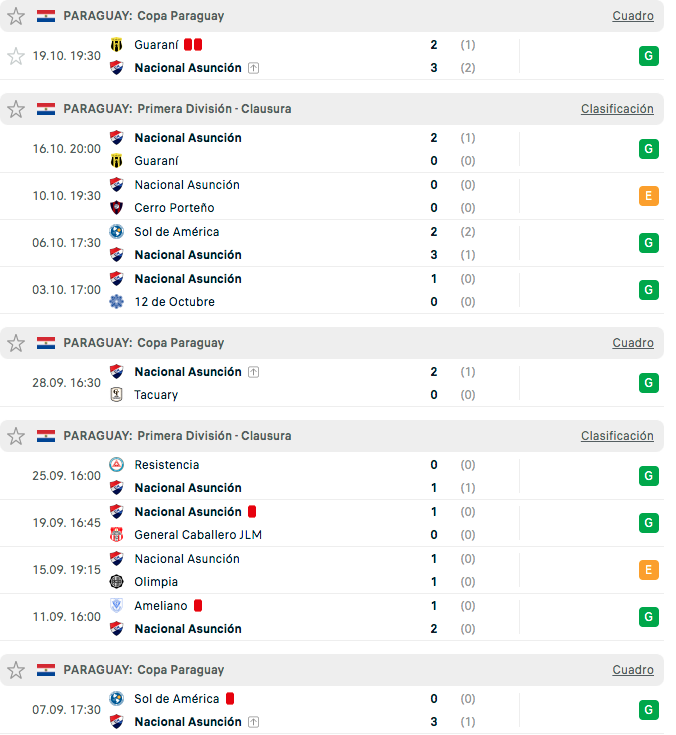This screenshot has height=735, width=676.
Task: Click Cerro Porteño team crest
Action: click(117, 208)
